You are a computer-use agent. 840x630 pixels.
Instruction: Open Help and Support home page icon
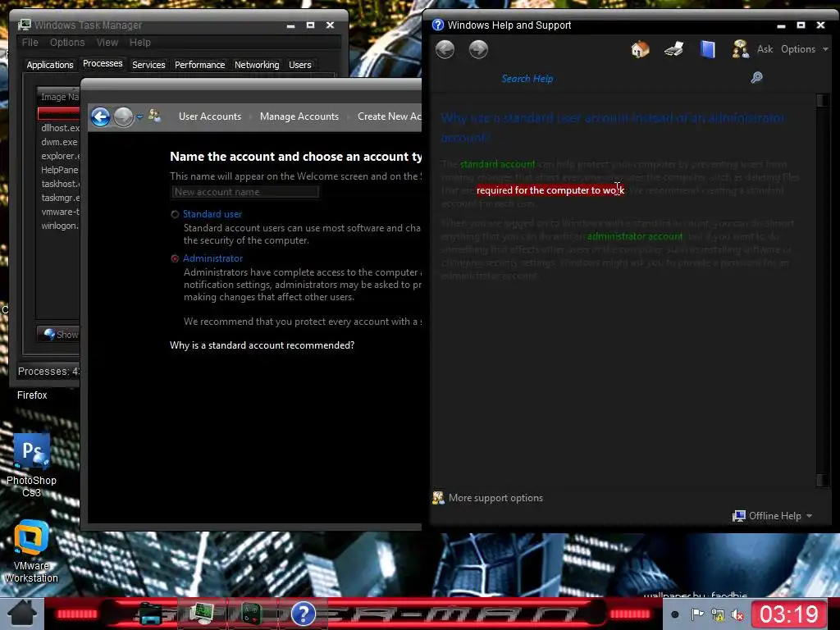point(640,49)
